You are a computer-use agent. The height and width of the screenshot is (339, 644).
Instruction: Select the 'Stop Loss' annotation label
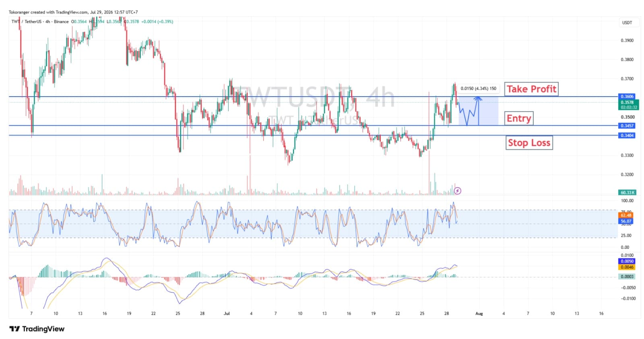point(529,143)
